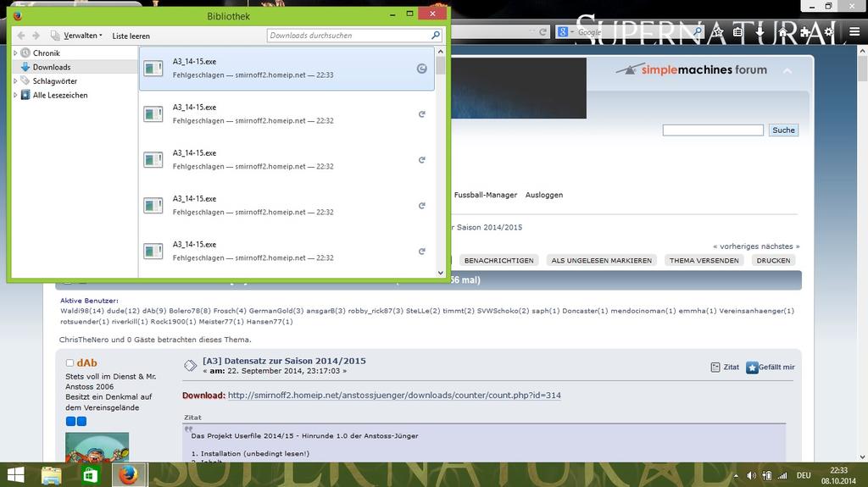Open the smirnoff2.homeip.net download link
Image resolution: width=868 pixels, height=487 pixels.
[x=394, y=396]
